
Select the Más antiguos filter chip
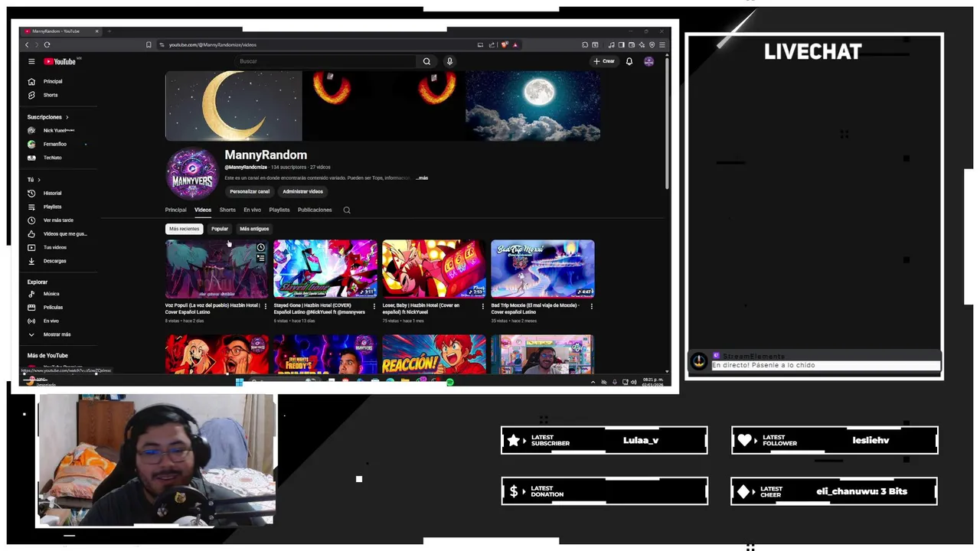click(254, 229)
